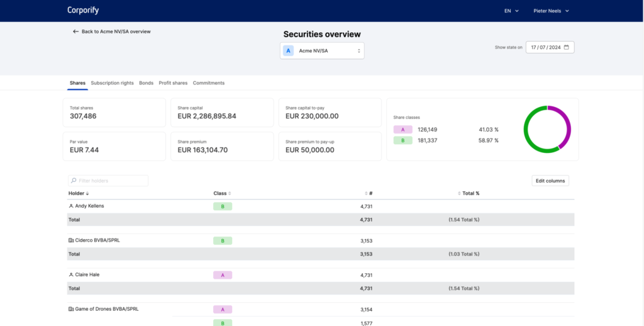The height and width of the screenshot is (326, 644).
Task: Open the Acme NV/SA company selector
Action: click(x=322, y=50)
